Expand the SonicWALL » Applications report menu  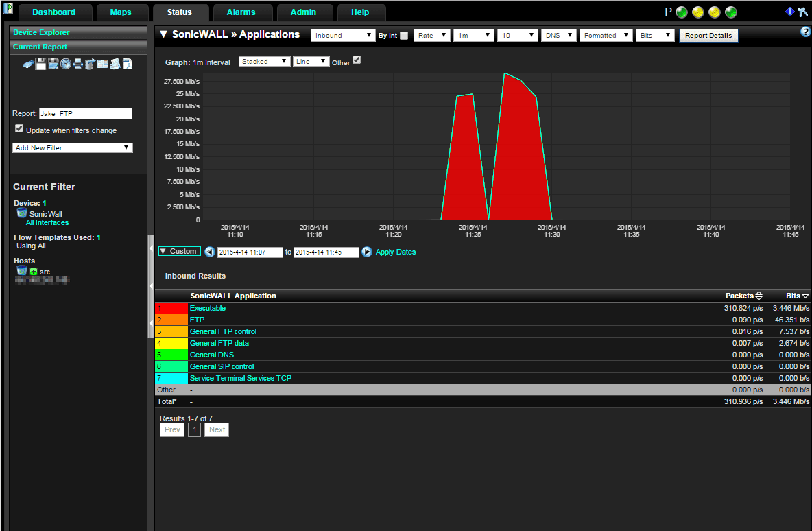[164, 34]
